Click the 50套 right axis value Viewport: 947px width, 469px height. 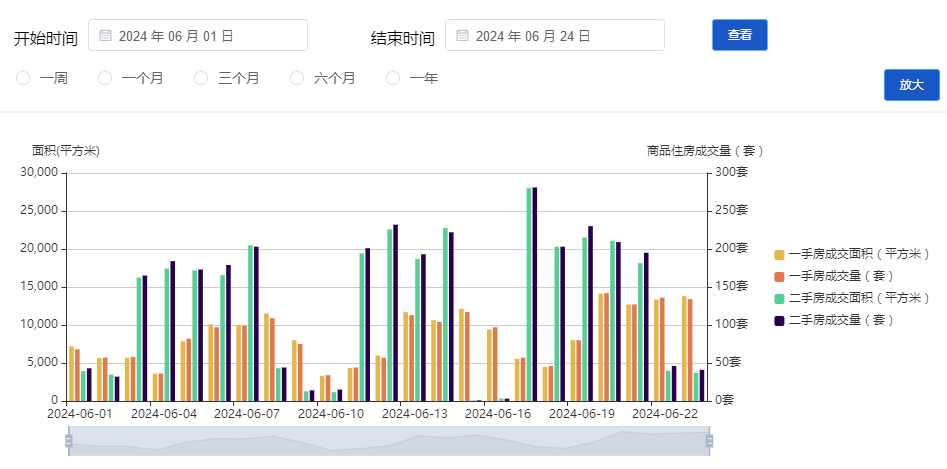tap(729, 363)
